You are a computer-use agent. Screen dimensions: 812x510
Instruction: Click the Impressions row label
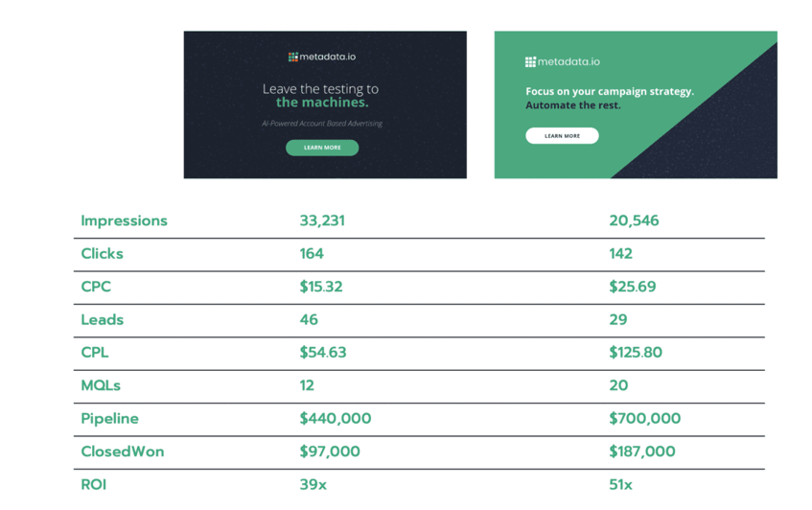pyautogui.click(x=124, y=220)
